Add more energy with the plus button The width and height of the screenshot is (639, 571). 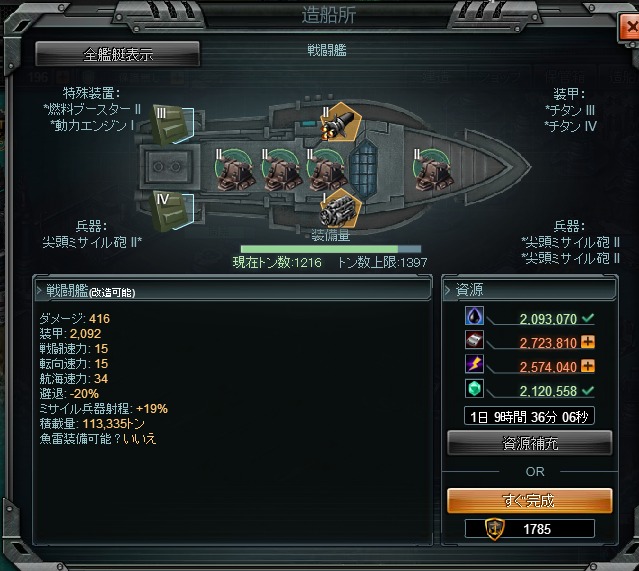[x=587, y=366]
